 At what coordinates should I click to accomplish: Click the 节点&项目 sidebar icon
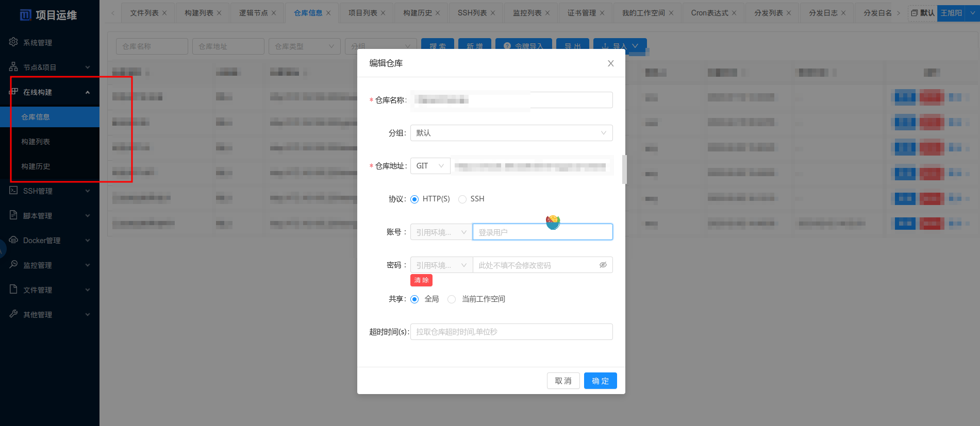[x=13, y=67]
